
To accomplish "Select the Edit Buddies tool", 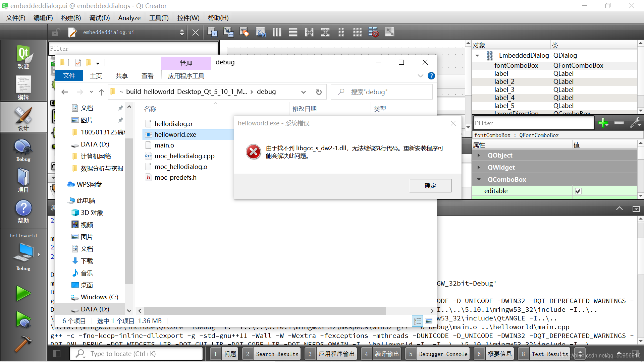I will tap(245, 32).
